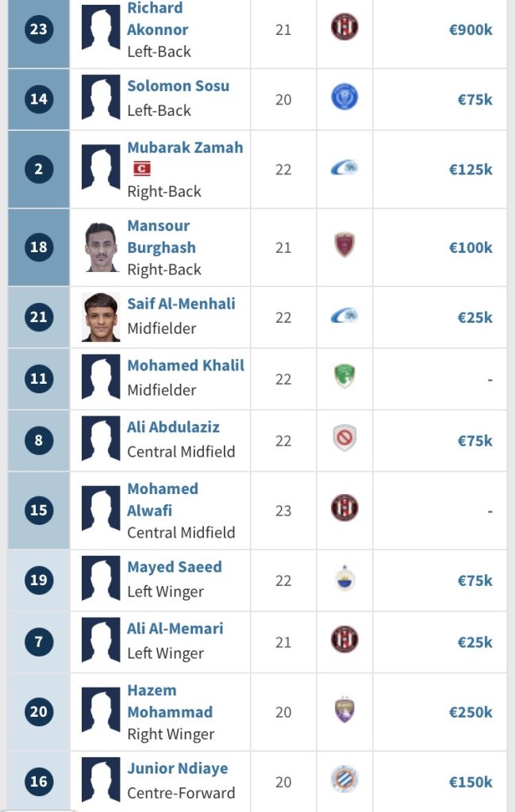Click Mayed Saeed's club crest
Image resolution: width=515 pixels, height=812 pixels.
click(x=344, y=579)
